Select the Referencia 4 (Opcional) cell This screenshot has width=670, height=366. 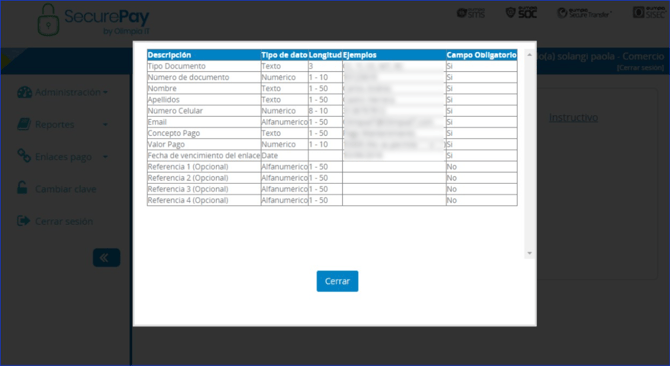pos(204,200)
